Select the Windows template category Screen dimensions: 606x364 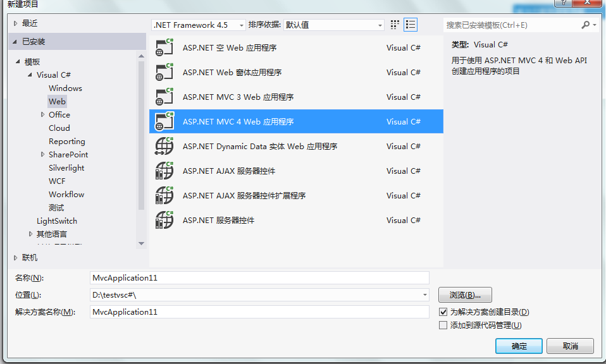pyautogui.click(x=65, y=88)
